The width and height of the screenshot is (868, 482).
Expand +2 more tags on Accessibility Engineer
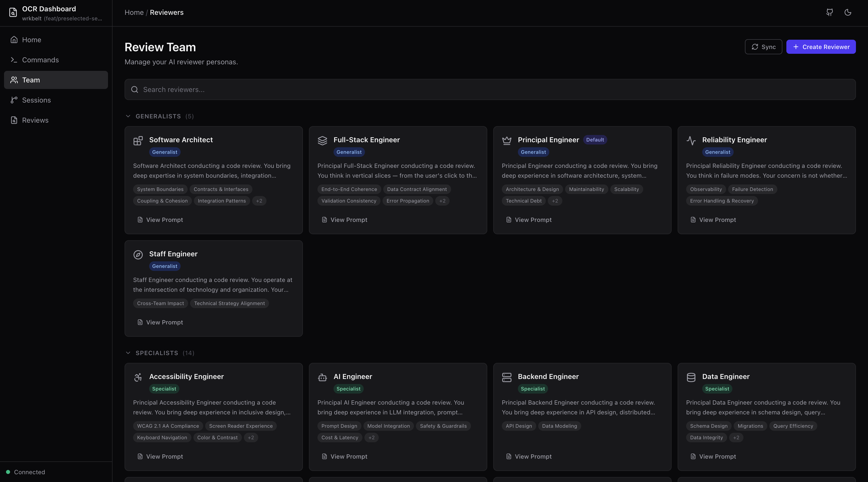click(251, 438)
